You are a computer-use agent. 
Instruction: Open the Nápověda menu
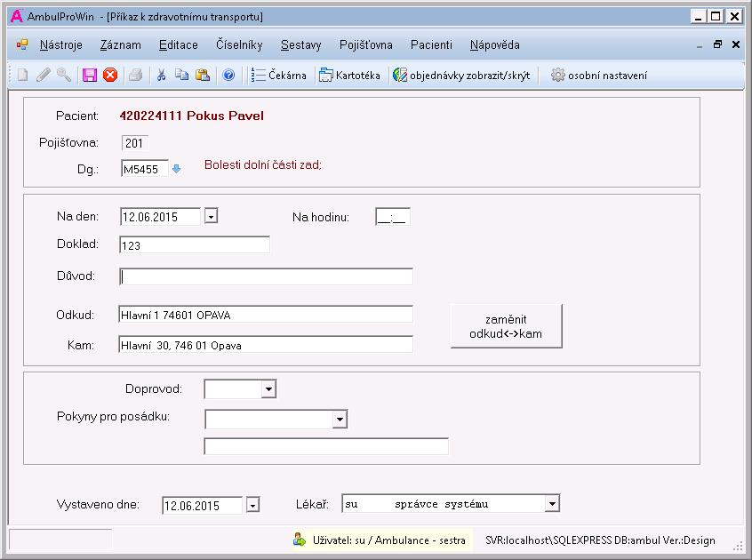point(494,44)
